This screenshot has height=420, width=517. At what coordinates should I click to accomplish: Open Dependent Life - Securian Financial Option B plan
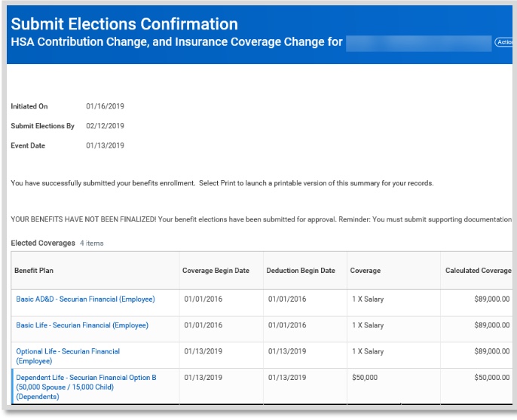point(86,387)
